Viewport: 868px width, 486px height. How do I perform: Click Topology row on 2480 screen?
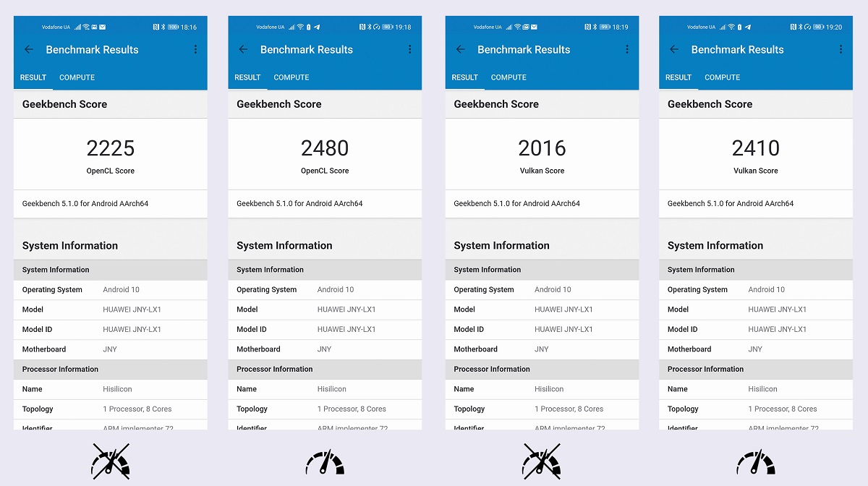tap(325, 409)
